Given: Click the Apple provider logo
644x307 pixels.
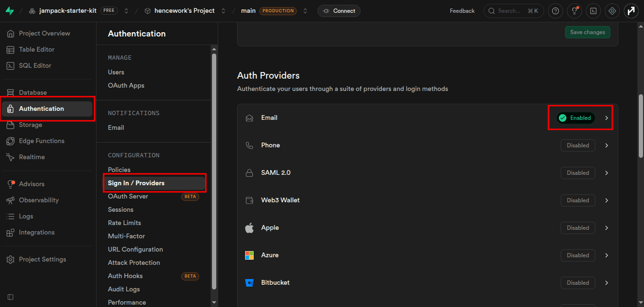Looking at the screenshot, I should click(x=249, y=228).
